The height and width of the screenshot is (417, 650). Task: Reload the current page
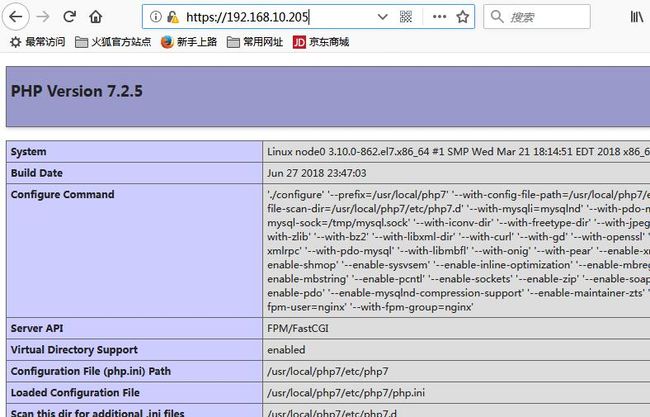click(69, 17)
